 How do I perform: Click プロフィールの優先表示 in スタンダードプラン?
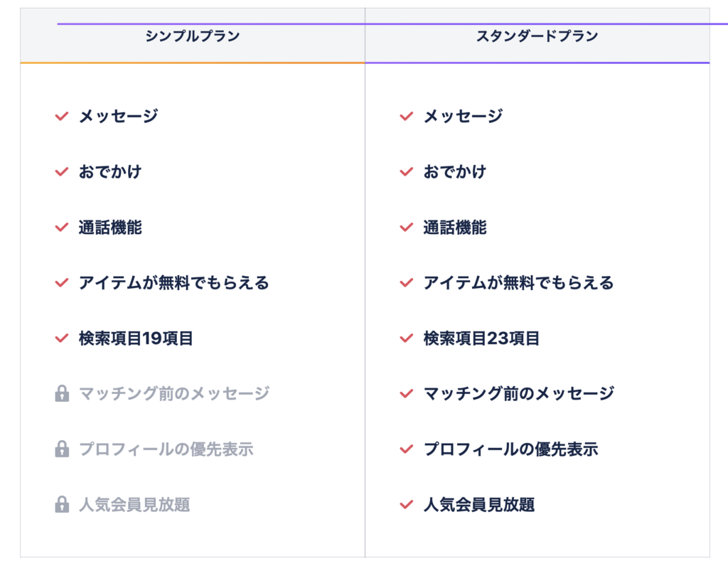coord(510,449)
